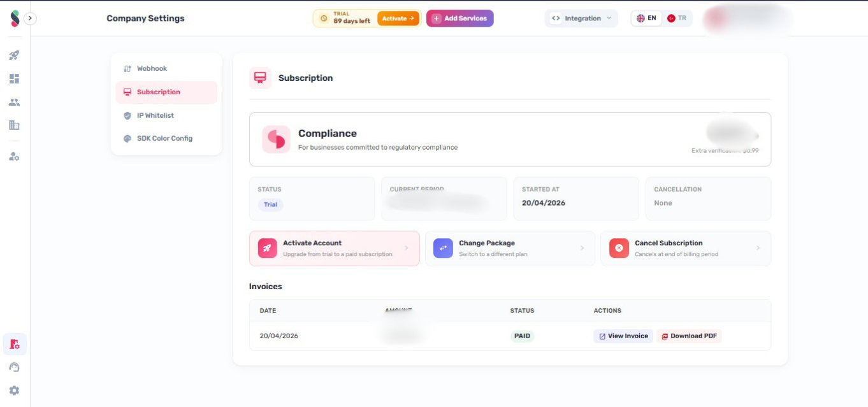The height and width of the screenshot is (407, 868).
Task: Select the Subscription settings tab
Action: (x=166, y=92)
